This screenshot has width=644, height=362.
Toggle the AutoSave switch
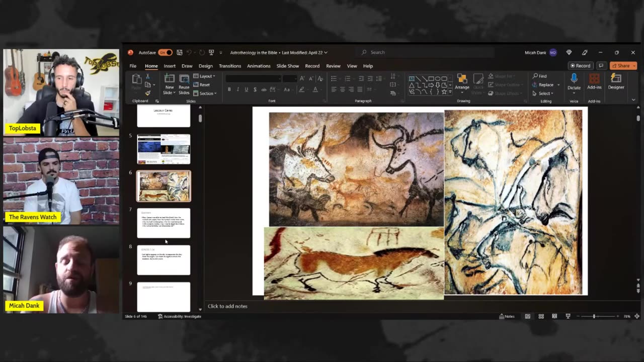[x=165, y=52]
